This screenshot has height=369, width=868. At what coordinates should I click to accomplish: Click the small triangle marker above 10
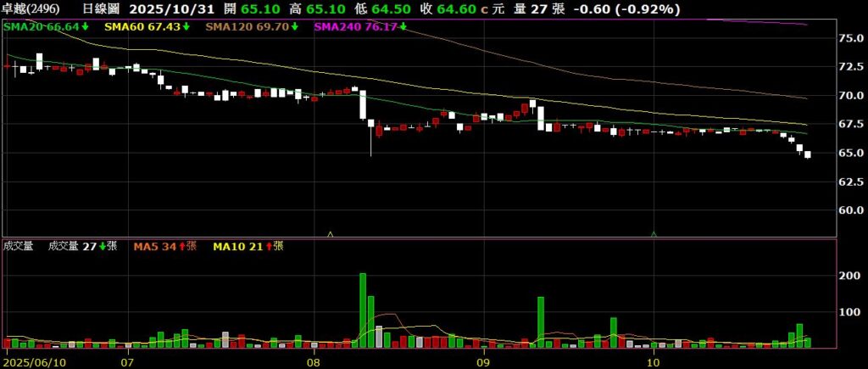(654, 232)
